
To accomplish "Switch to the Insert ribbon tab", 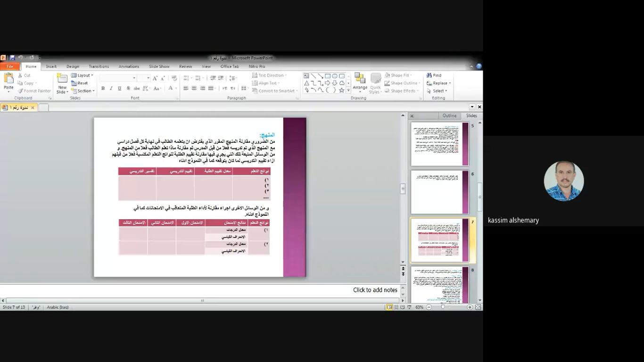I will 51,66.
